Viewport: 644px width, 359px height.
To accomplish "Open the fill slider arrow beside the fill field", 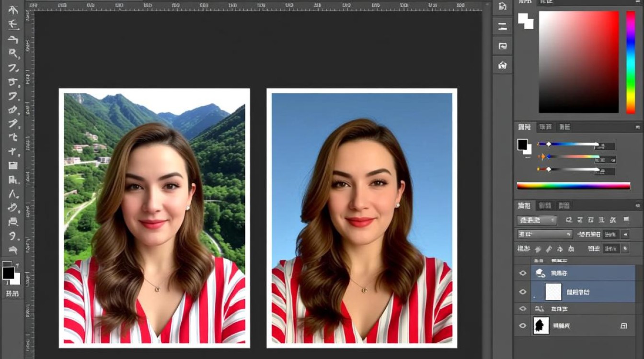I will [625, 248].
